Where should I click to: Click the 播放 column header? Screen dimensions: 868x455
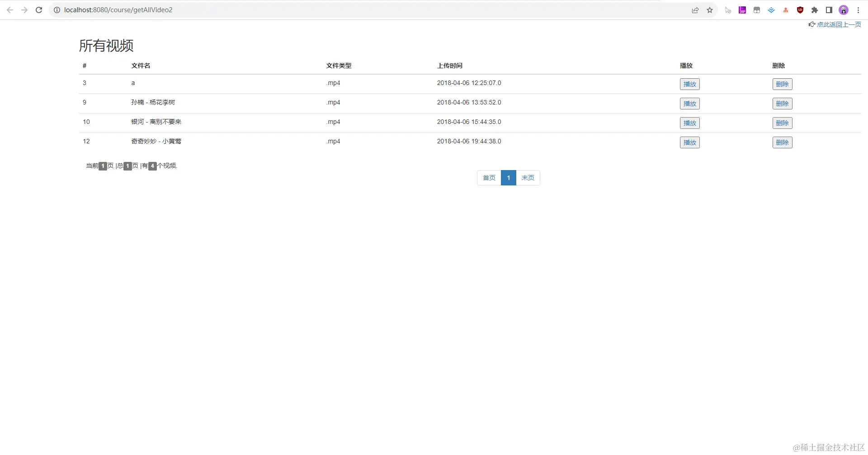(x=686, y=66)
